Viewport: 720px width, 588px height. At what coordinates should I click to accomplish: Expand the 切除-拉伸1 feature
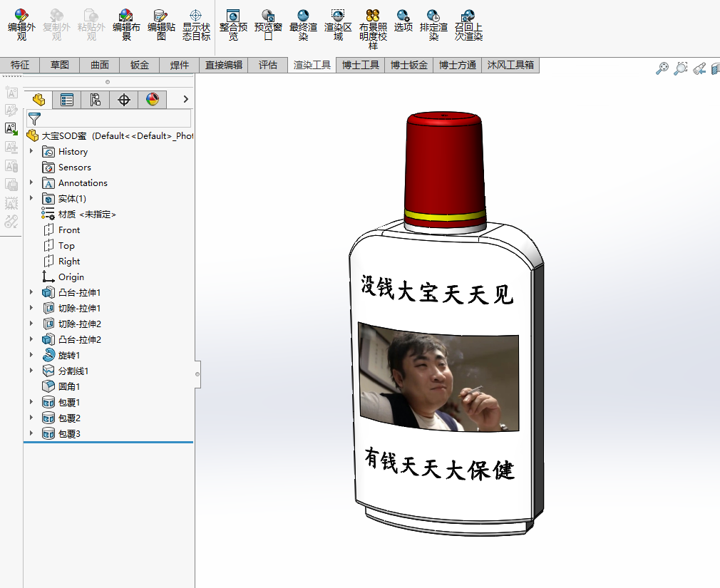tap(31, 307)
